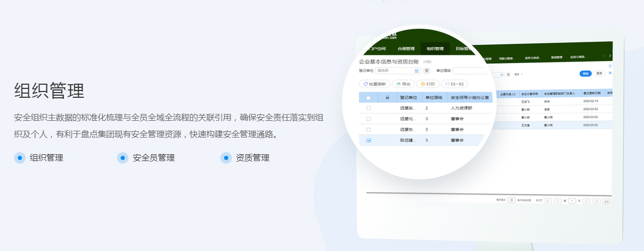Click the blue 筛选 filter button
The height and width of the screenshot is (251, 644).
click(586, 73)
